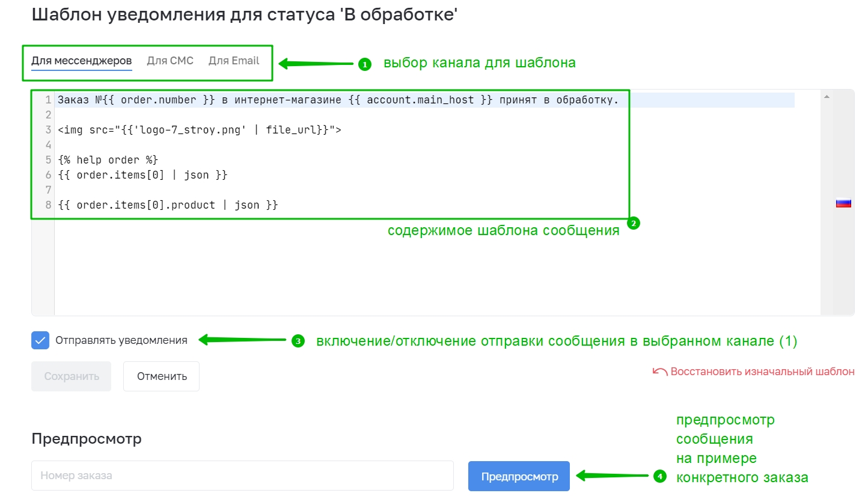Click the green annotation marker number 3

pyautogui.click(x=298, y=341)
